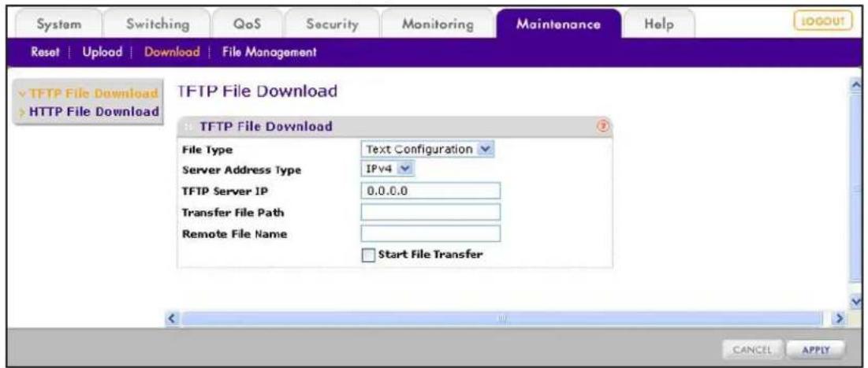Switch to the QoS tab
The height and width of the screenshot is (368, 868).
click(248, 24)
